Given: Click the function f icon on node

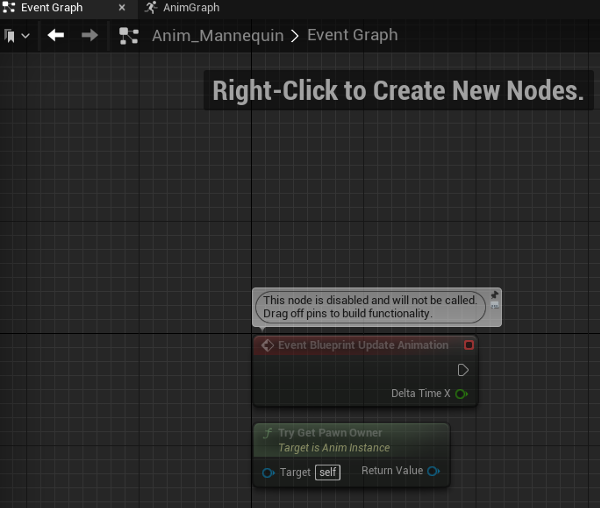Looking at the screenshot, I should coord(267,433).
